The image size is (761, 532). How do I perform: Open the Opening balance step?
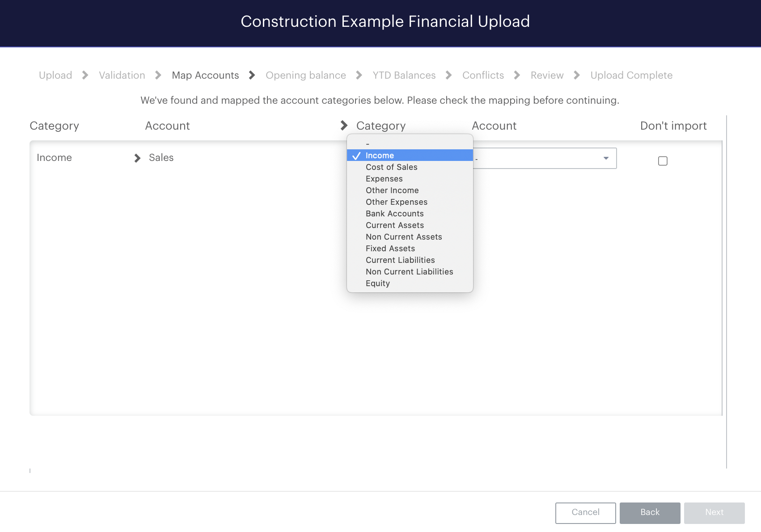pyautogui.click(x=306, y=75)
